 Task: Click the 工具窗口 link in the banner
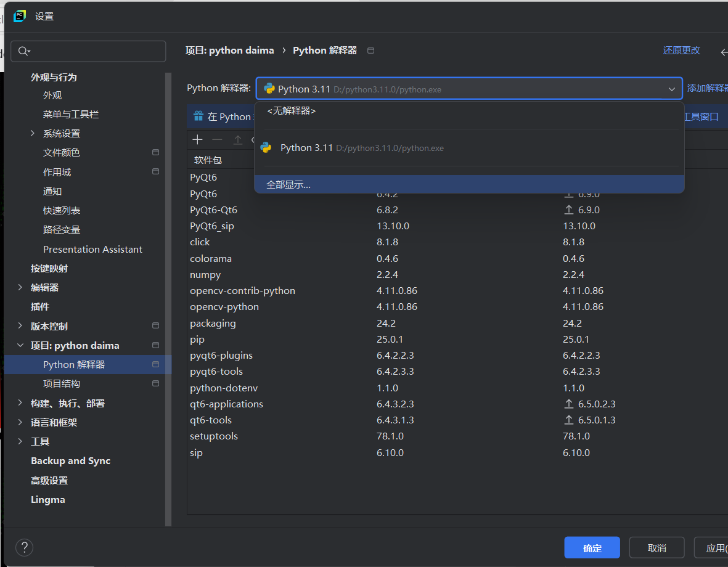[701, 116]
